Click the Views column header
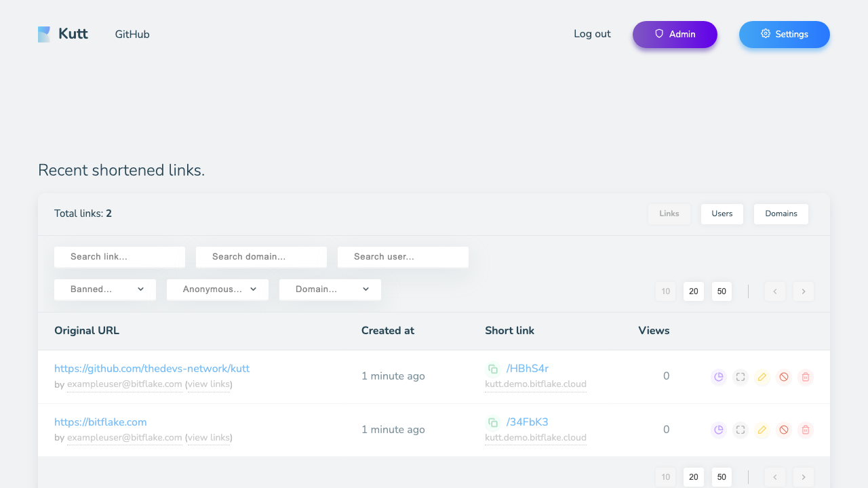This screenshot has width=868, height=488. pos(654,331)
